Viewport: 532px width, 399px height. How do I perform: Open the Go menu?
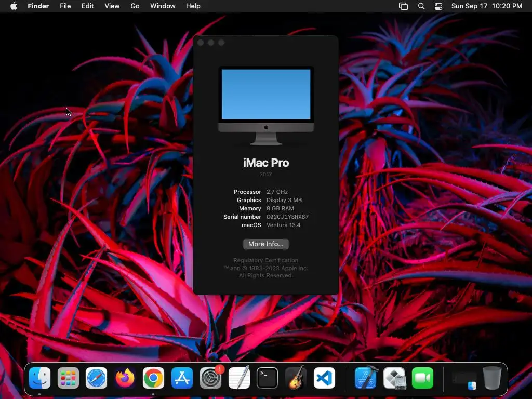tap(135, 6)
